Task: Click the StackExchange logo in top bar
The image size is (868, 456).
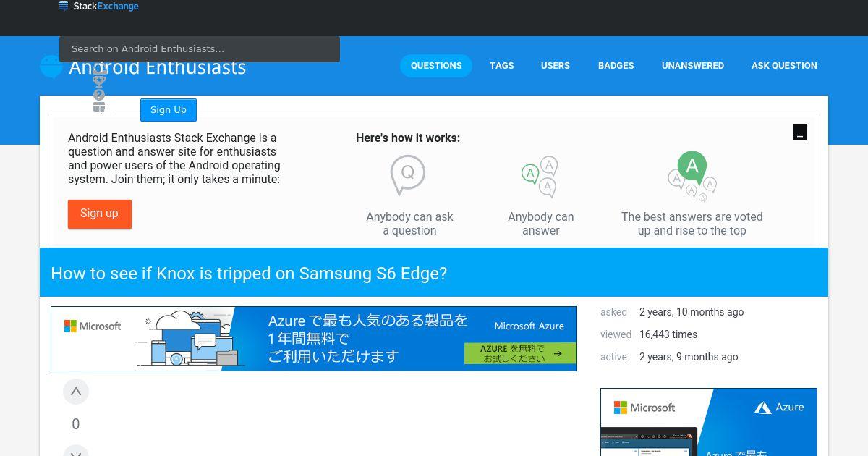Action: coord(98,7)
